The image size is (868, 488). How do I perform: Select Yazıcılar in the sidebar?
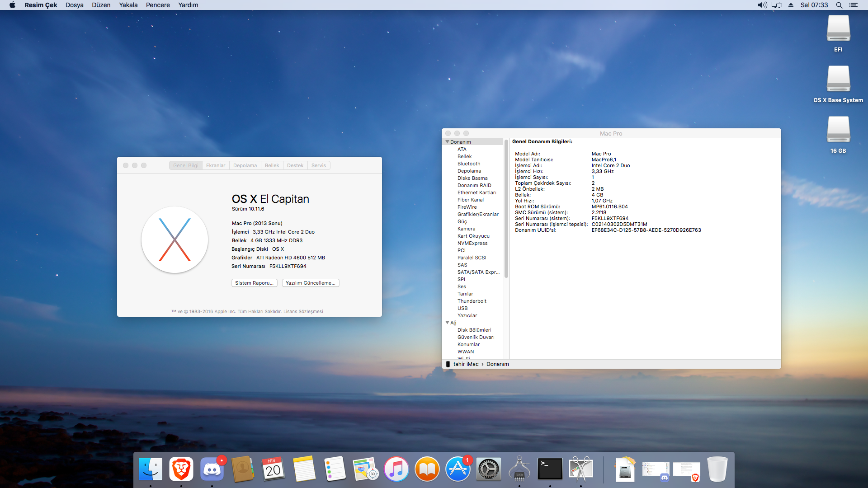point(467,315)
